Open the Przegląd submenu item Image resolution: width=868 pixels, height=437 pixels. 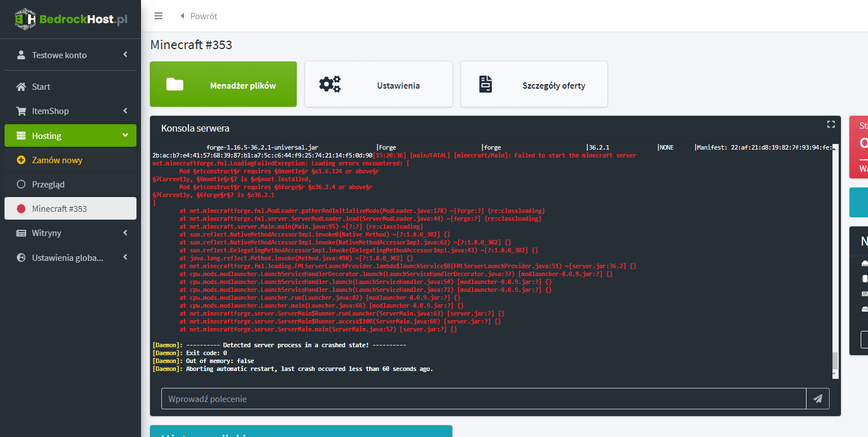(x=71, y=184)
